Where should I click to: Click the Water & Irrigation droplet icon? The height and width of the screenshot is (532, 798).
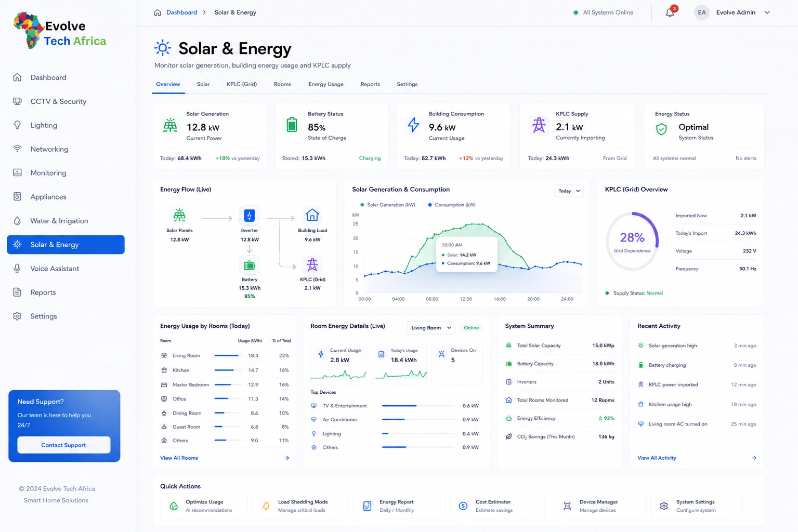click(17, 221)
